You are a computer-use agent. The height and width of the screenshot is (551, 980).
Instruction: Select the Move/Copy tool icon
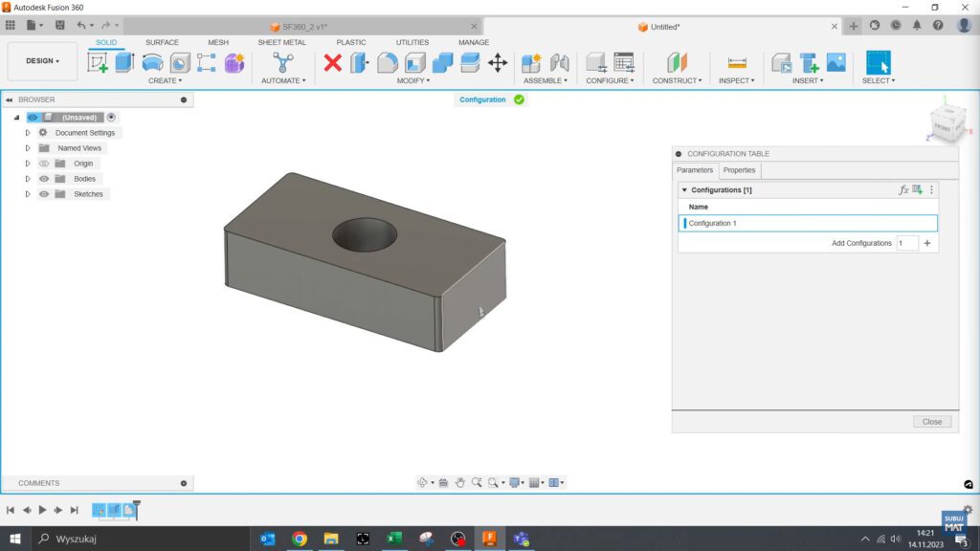[499, 65]
